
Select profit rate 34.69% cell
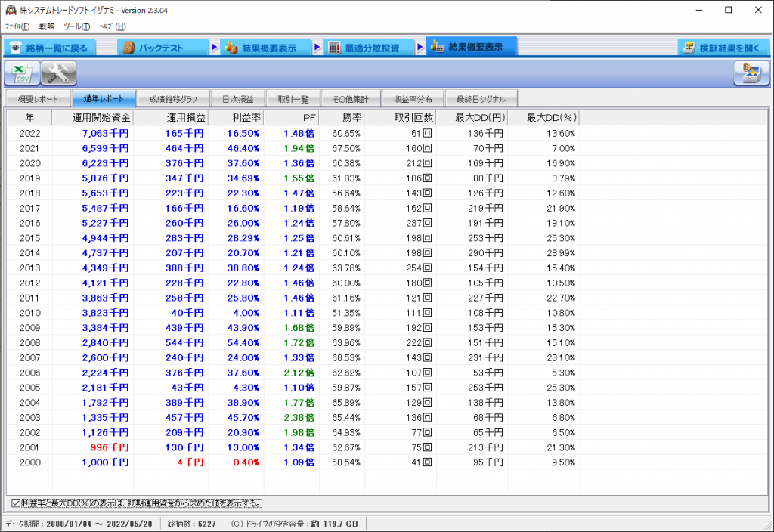[236, 178]
